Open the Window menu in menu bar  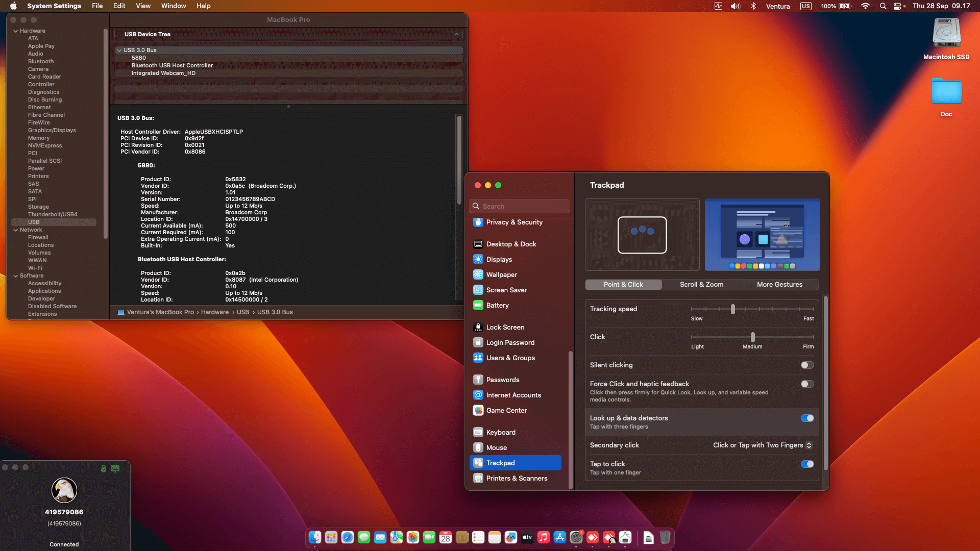(173, 6)
